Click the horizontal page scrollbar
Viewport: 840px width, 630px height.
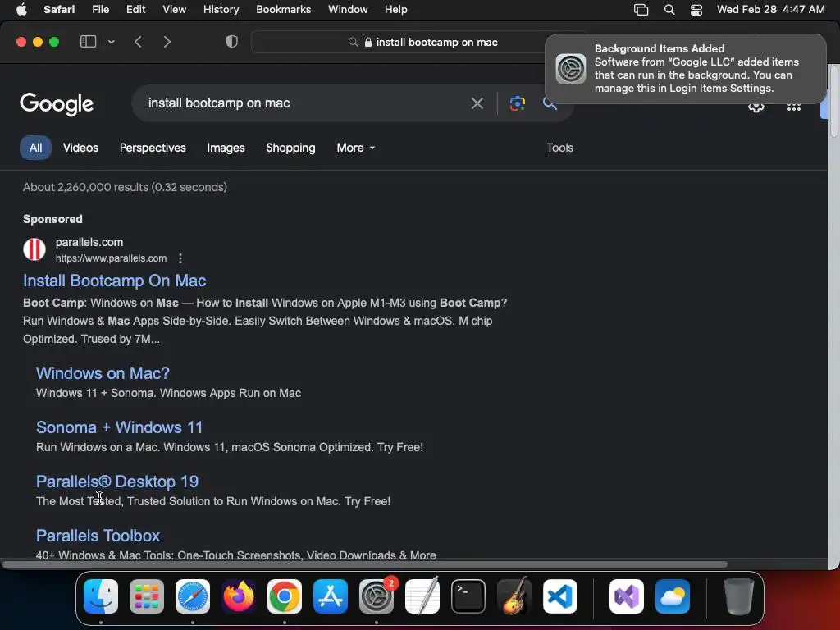click(364, 564)
